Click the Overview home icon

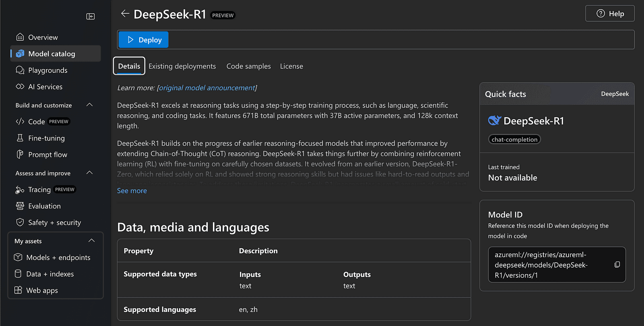[20, 37]
